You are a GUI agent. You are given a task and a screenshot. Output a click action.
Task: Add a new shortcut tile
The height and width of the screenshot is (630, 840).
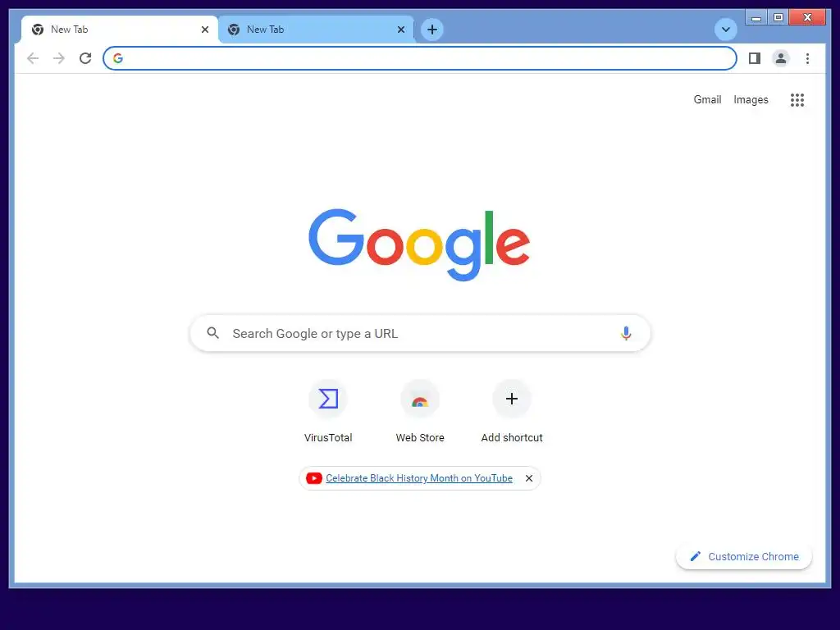512,412
